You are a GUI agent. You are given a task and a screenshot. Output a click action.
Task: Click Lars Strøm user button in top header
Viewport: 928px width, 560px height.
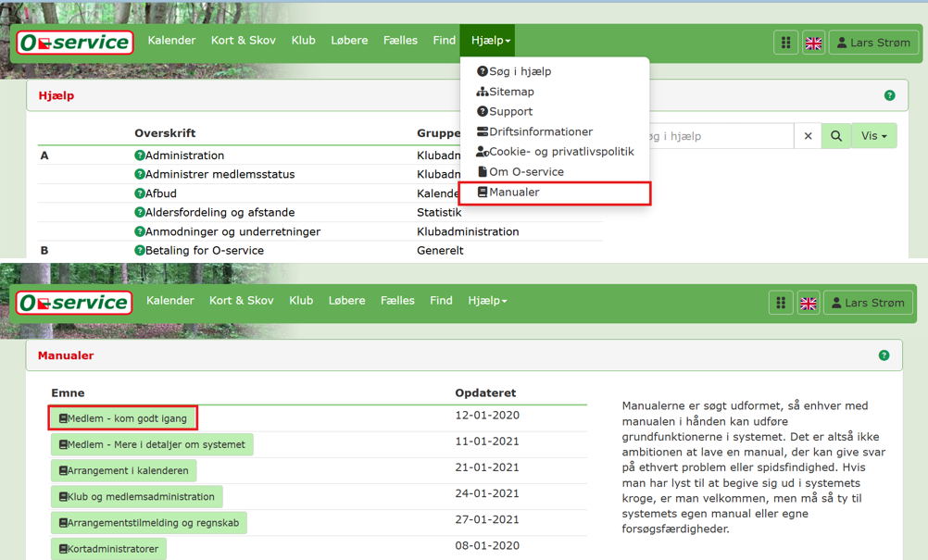pos(873,43)
